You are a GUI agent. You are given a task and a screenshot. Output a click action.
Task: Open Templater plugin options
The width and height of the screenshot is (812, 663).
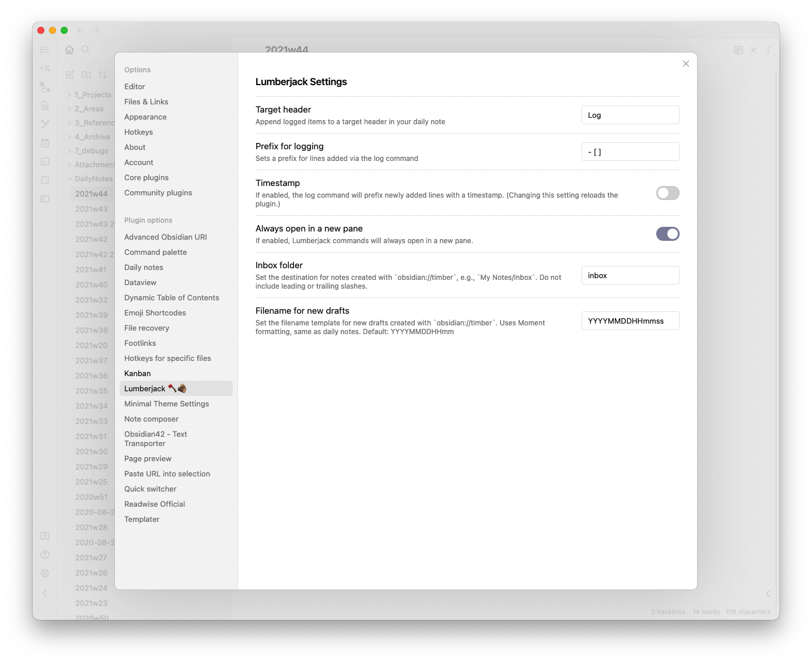[x=142, y=519]
